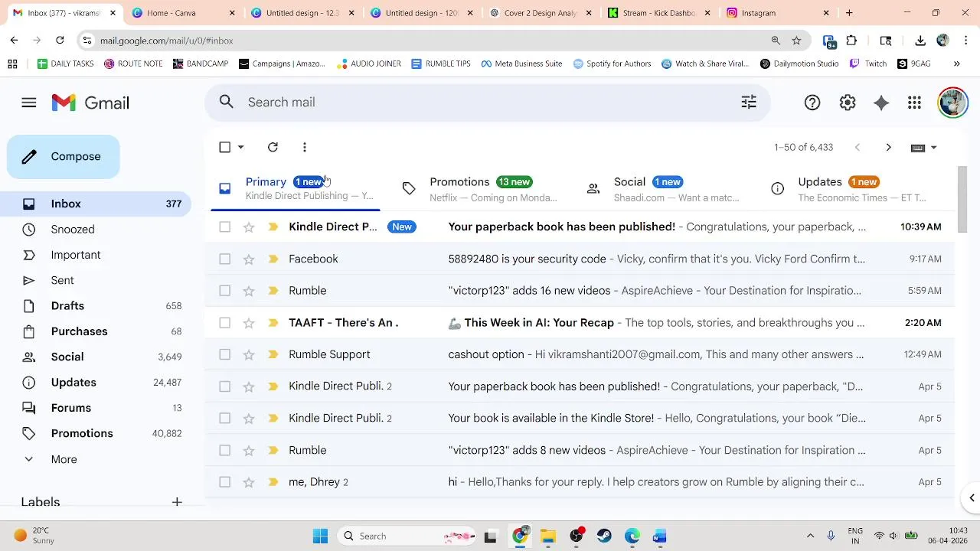Show hidden system tray icons
This screenshot has width=980, height=551.
pos(810,536)
